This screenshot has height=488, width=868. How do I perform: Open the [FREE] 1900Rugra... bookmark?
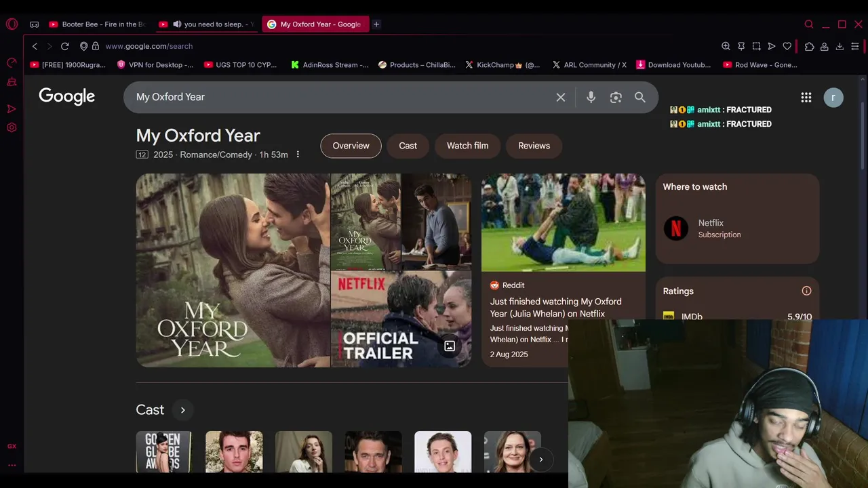click(x=68, y=65)
